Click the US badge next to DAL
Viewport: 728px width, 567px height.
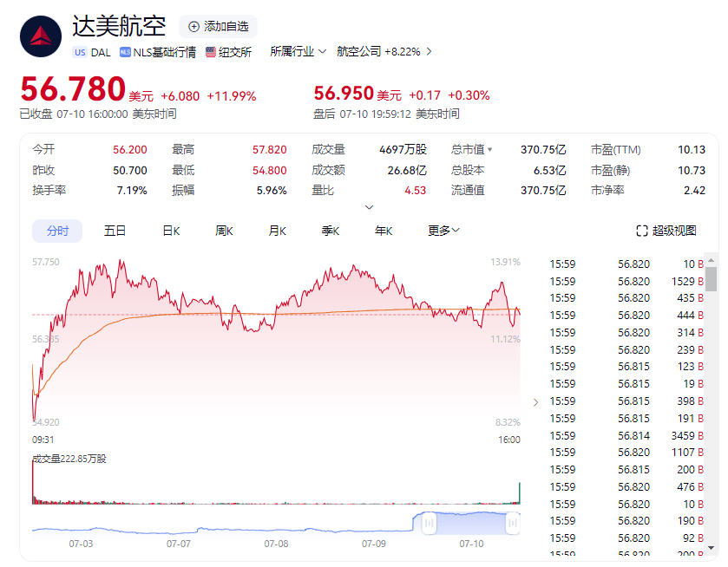(x=79, y=52)
